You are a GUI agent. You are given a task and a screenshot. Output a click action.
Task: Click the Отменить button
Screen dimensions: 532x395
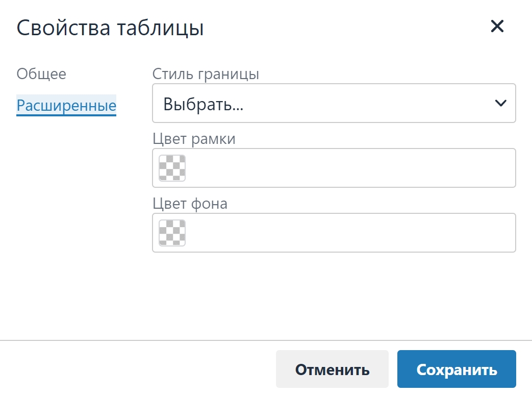332,369
